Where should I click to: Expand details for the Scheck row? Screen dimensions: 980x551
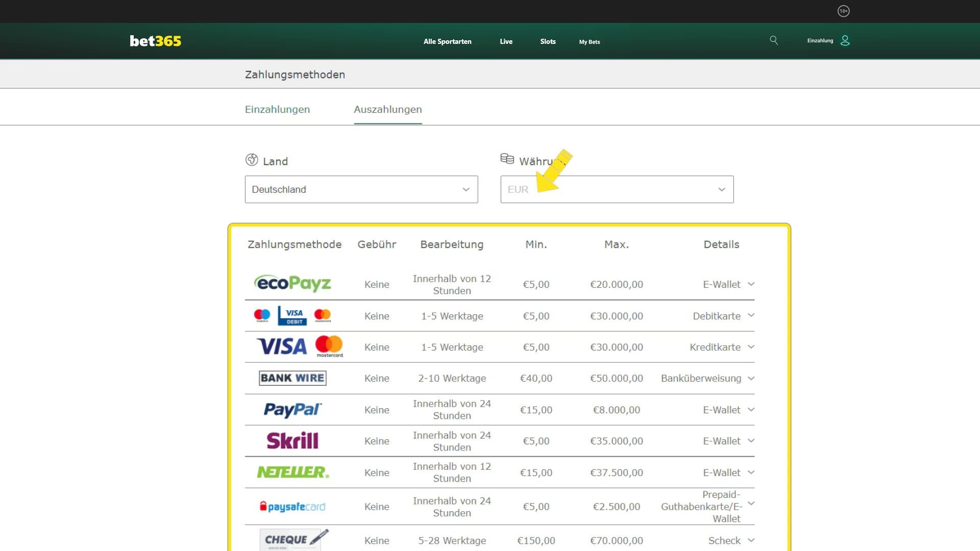click(x=751, y=540)
